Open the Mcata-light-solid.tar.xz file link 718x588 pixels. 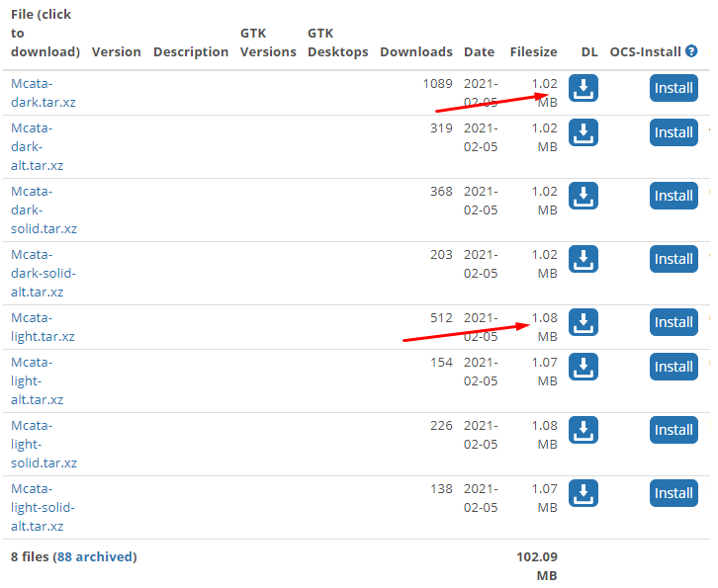pyautogui.click(x=43, y=444)
